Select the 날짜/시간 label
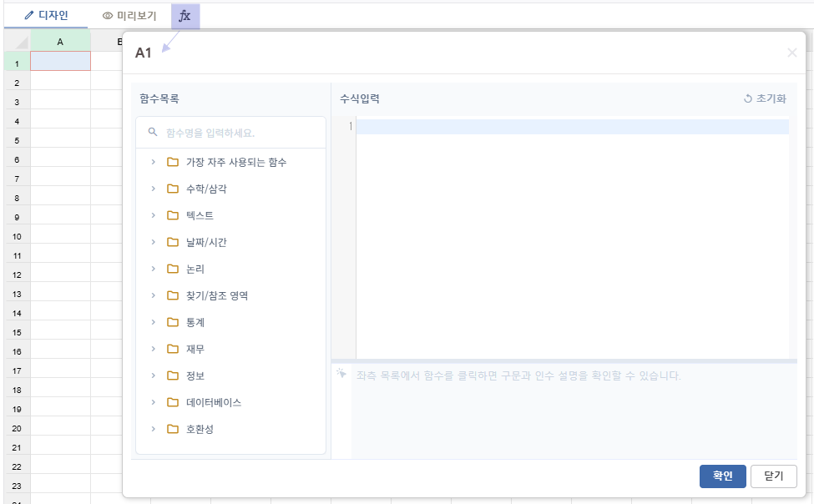Viewport: 814px width, 504px height. tap(206, 242)
